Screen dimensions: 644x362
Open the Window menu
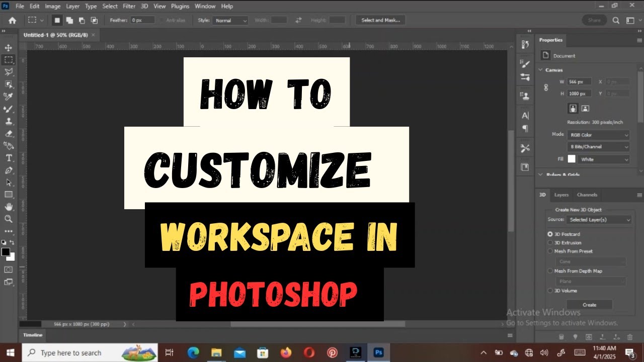(205, 6)
